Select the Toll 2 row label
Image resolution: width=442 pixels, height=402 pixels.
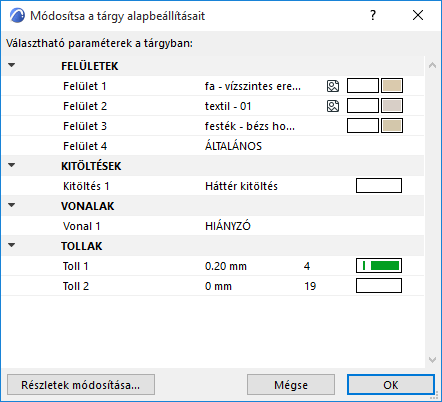pos(76,286)
